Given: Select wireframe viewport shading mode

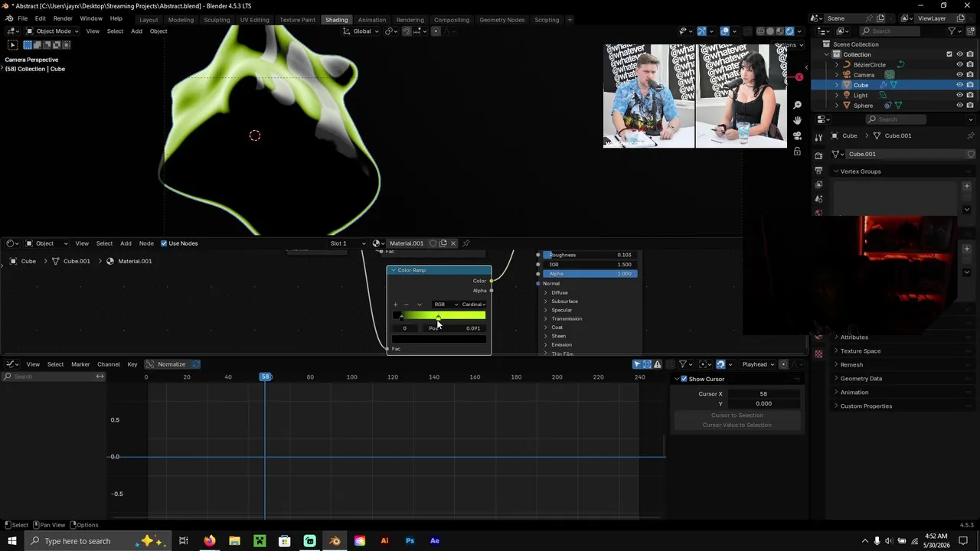Looking at the screenshot, I should tap(760, 31).
